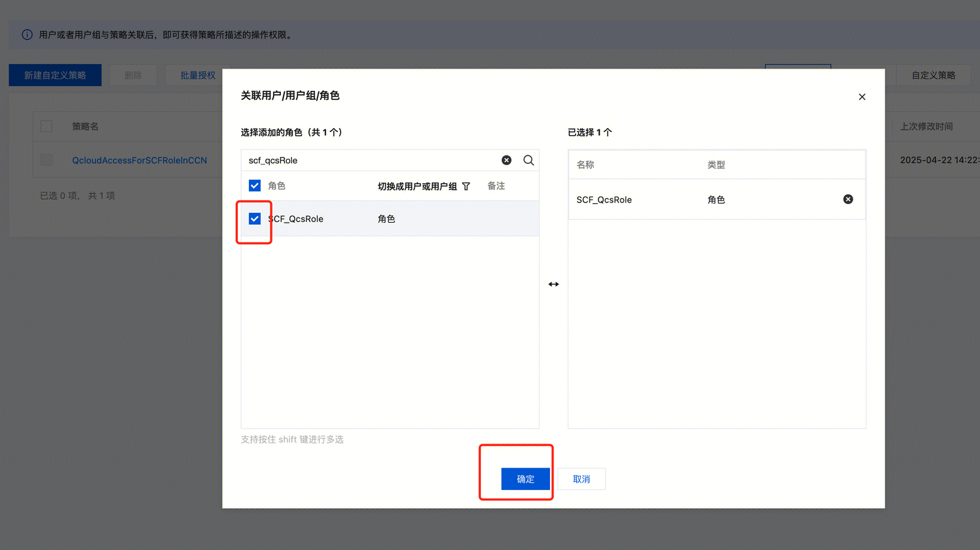Clear the scf_qcsRole search text
980x550 pixels.
(x=506, y=160)
